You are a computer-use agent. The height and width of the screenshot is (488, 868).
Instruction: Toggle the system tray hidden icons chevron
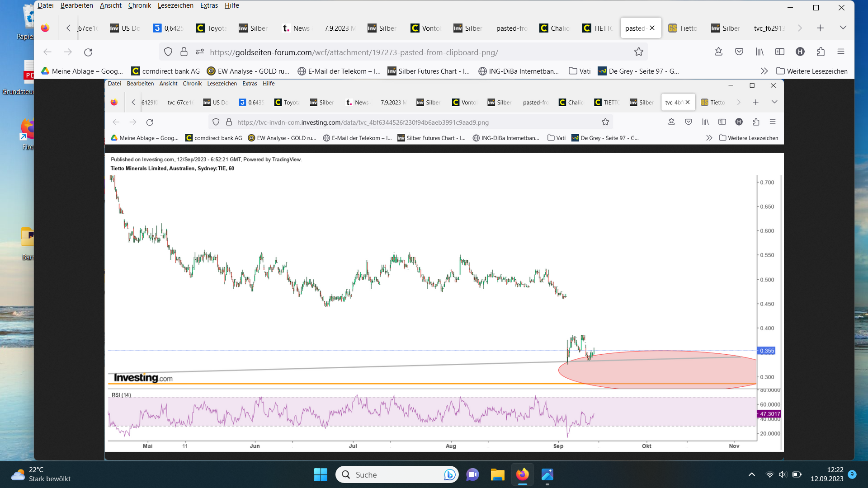coord(751,474)
